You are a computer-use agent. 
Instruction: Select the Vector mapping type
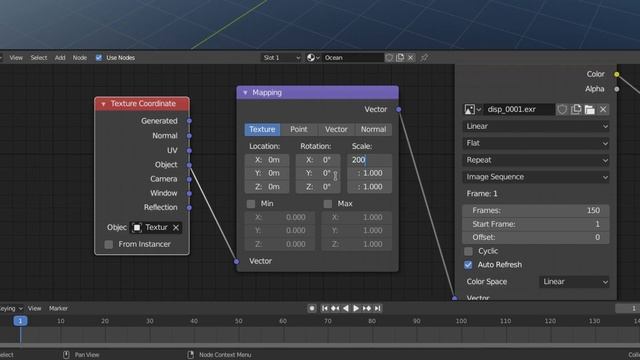click(336, 129)
